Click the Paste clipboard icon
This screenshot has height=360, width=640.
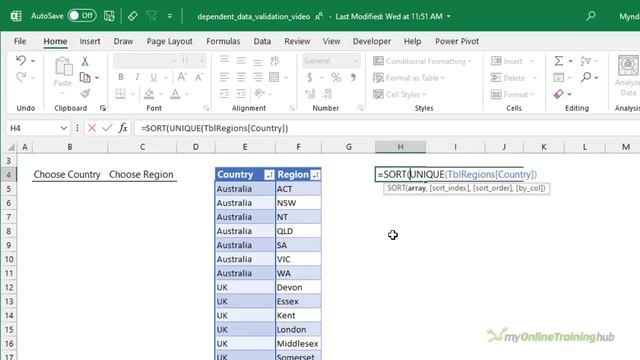[63, 67]
